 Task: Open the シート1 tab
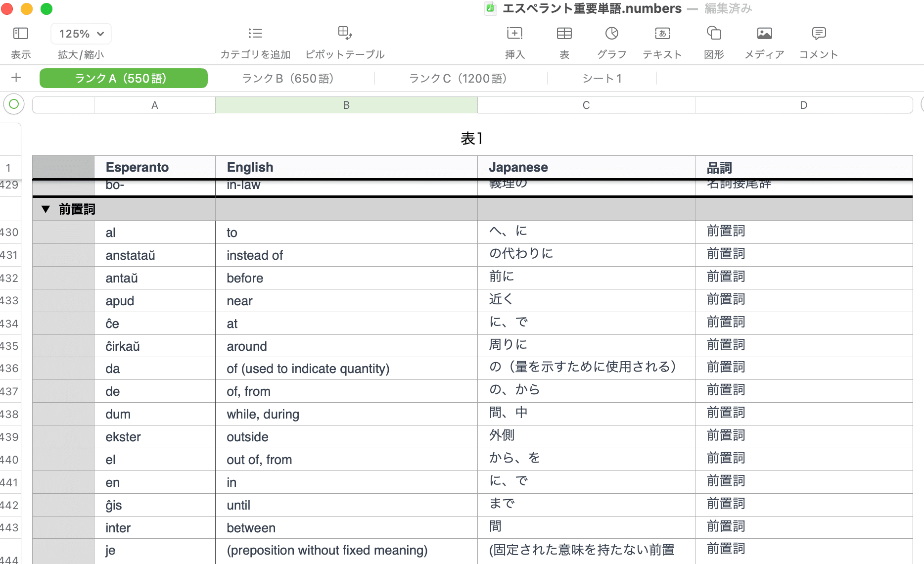click(601, 78)
